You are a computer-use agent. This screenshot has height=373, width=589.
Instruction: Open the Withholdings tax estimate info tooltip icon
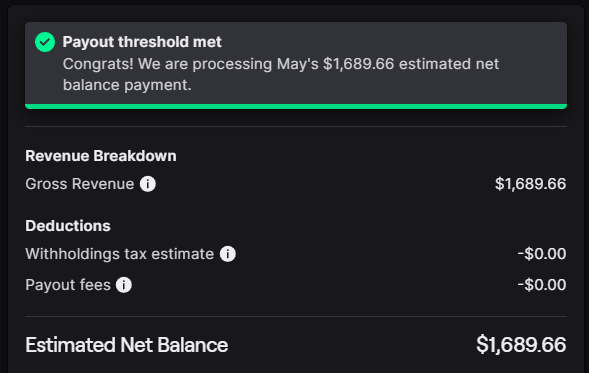(x=228, y=254)
